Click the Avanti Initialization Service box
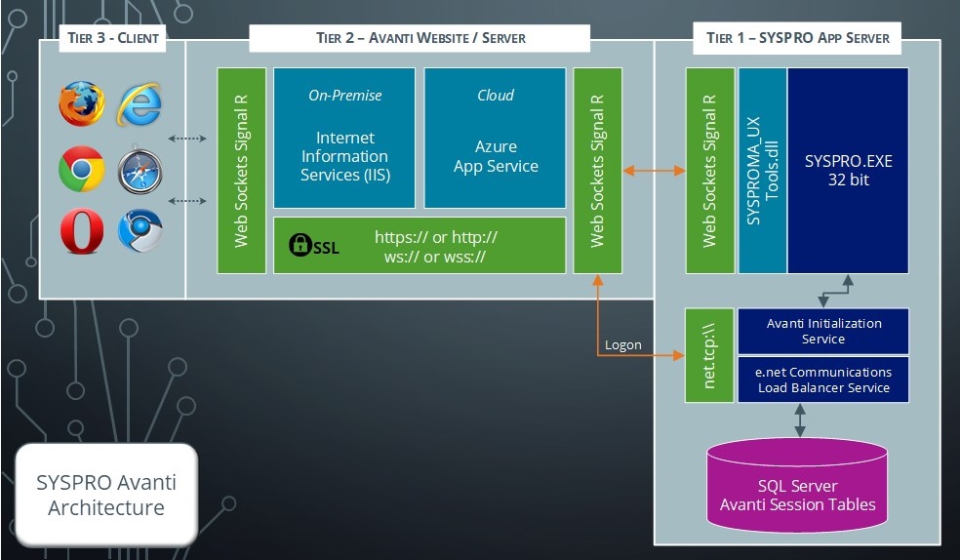 (822, 332)
